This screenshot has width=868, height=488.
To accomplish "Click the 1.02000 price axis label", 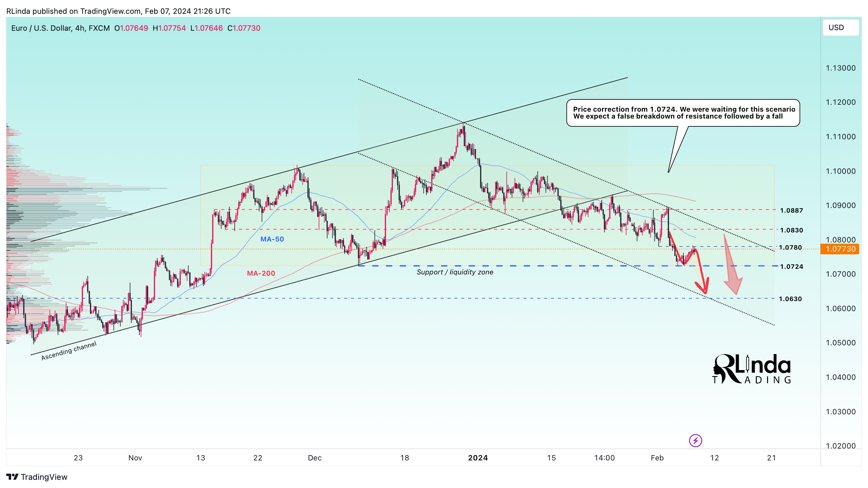I will [x=841, y=446].
